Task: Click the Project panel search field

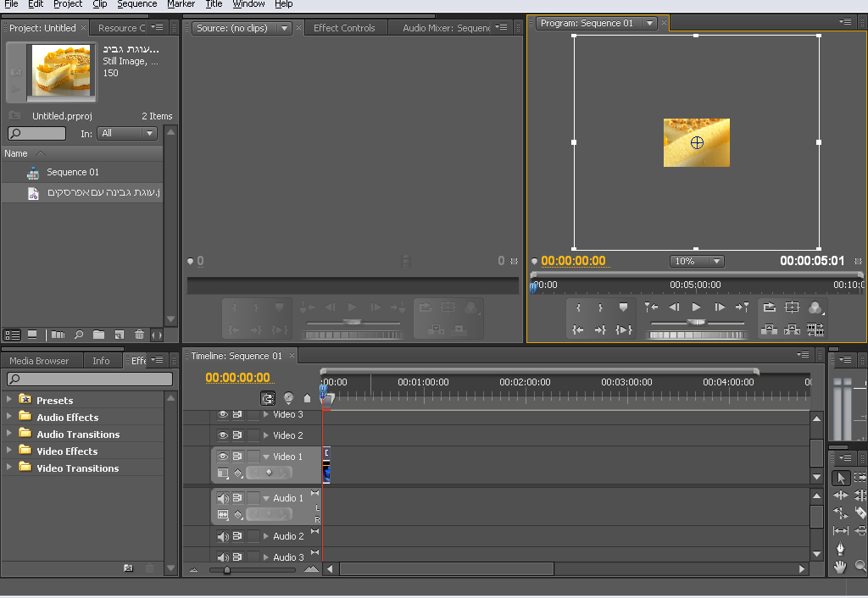Action: (x=37, y=134)
